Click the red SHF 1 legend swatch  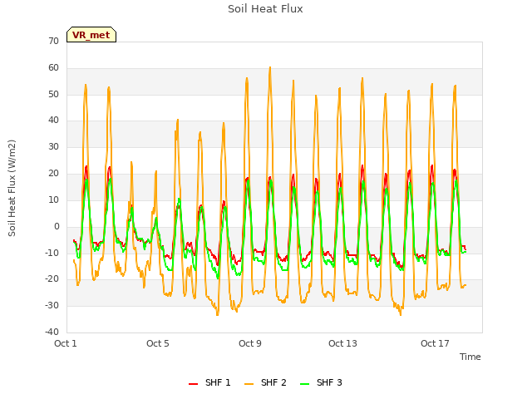[x=193, y=384]
